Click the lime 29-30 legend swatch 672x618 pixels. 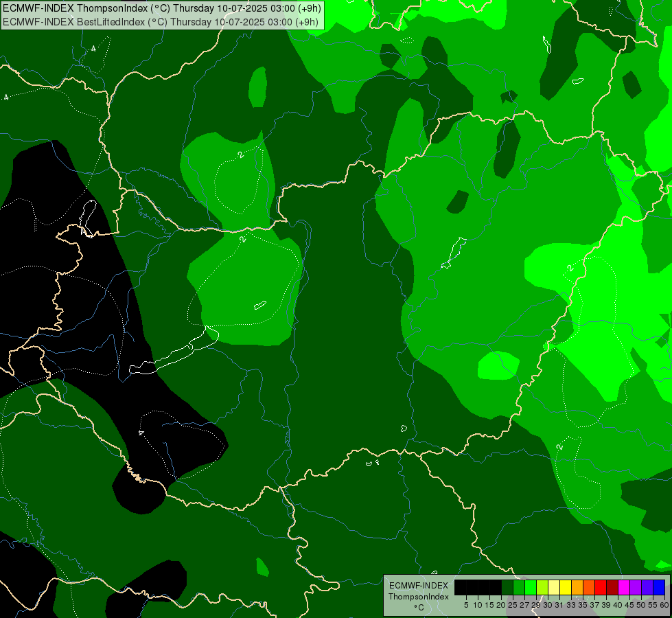pyautogui.click(x=542, y=587)
